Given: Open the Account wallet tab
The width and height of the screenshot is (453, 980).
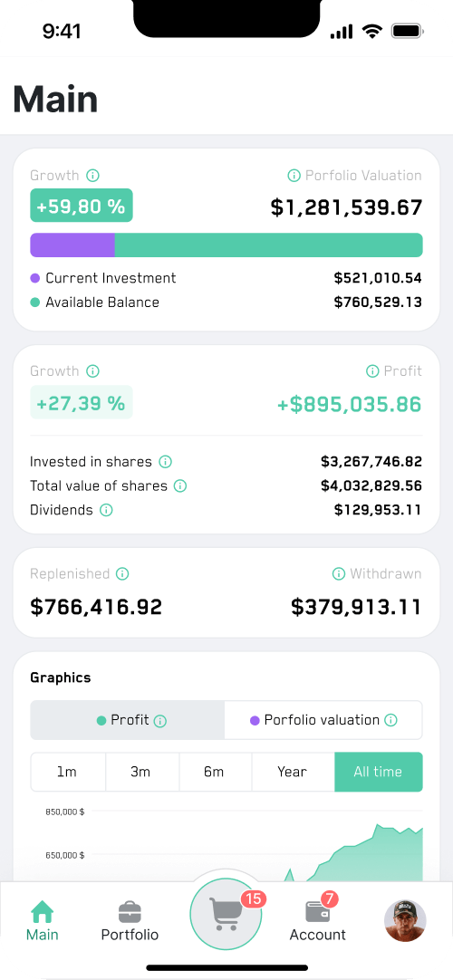Looking at the screenshot, I should pyautogui.click(x=317, y=918).
